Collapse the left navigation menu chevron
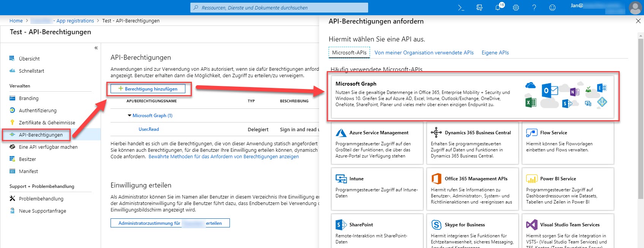 [x=96, y=48]
